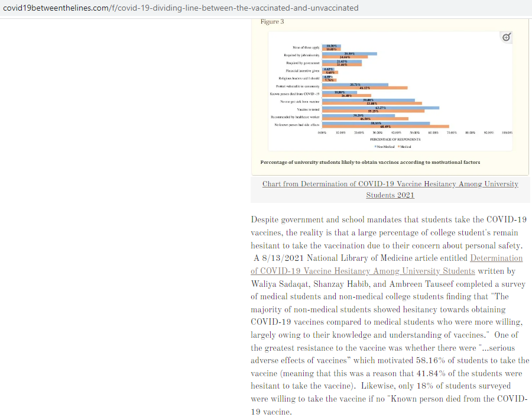Open the 'Chart from Determination of COVID-19' caption link

[x=390, y=189]
